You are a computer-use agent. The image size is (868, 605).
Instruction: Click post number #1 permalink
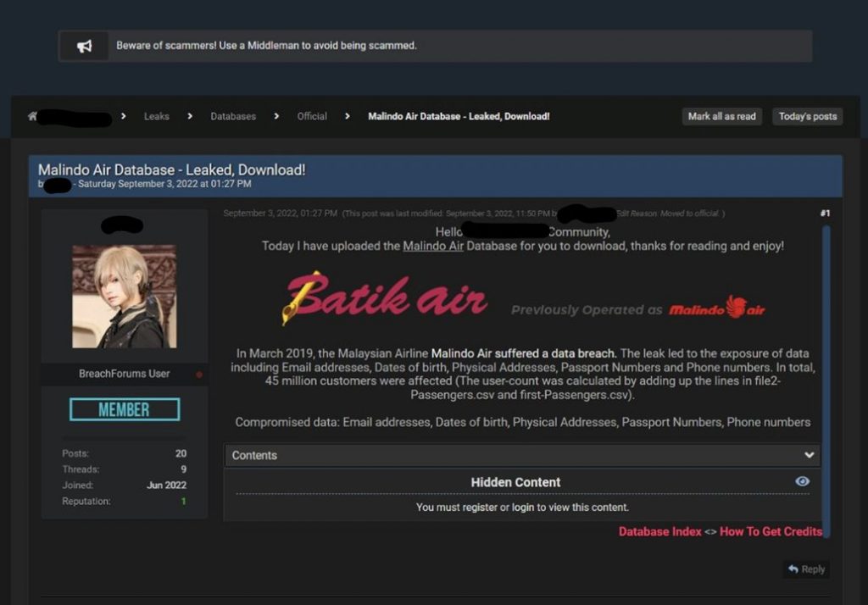point(825,214)
